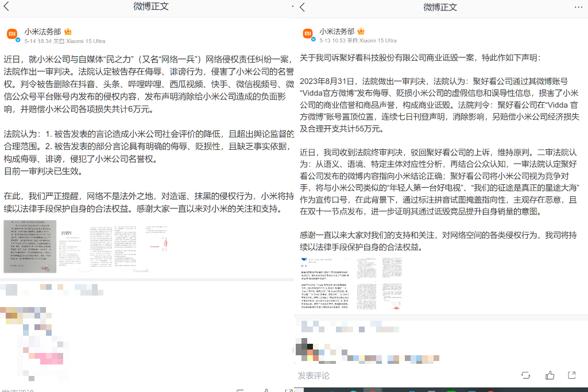Click the paragraph starting 感谢一直以来大家对我们的支持和关注
Viewport: 588px width, 392px height.
(438, 241)
